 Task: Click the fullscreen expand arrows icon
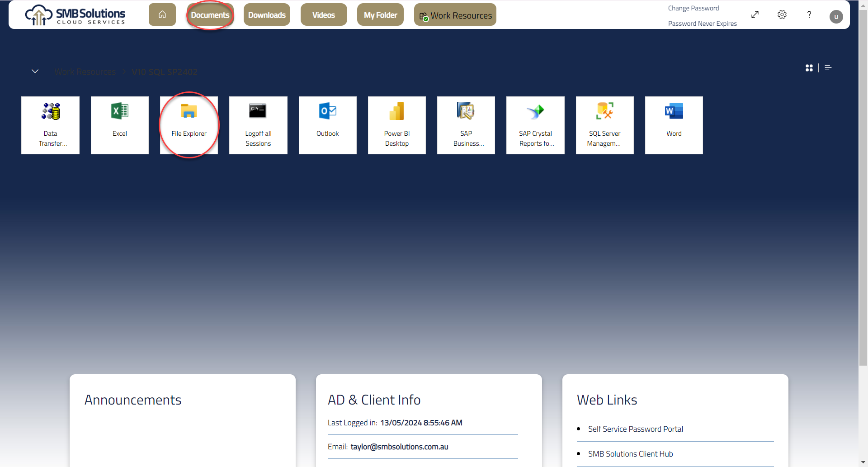(x=755, y=14)
